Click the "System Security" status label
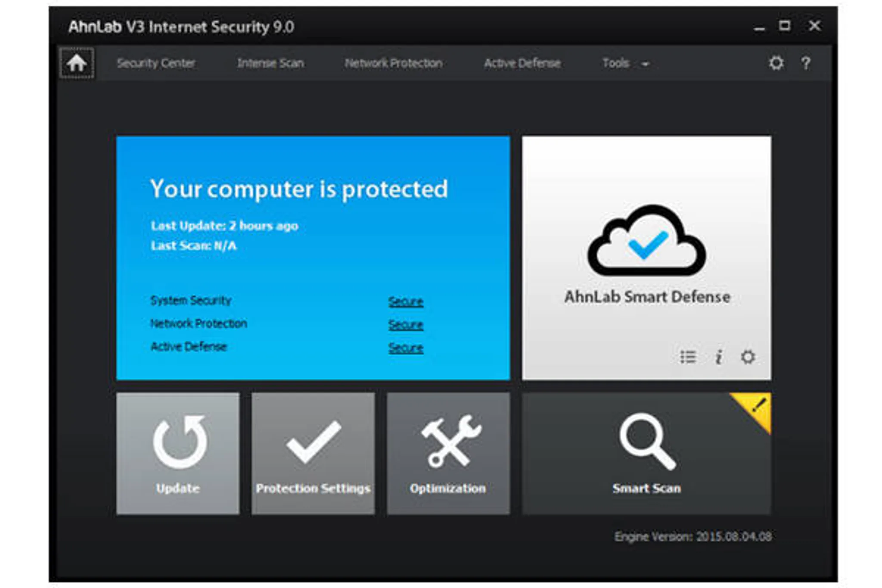The height and width of the screenshot is (588, 882). [191, 300]
